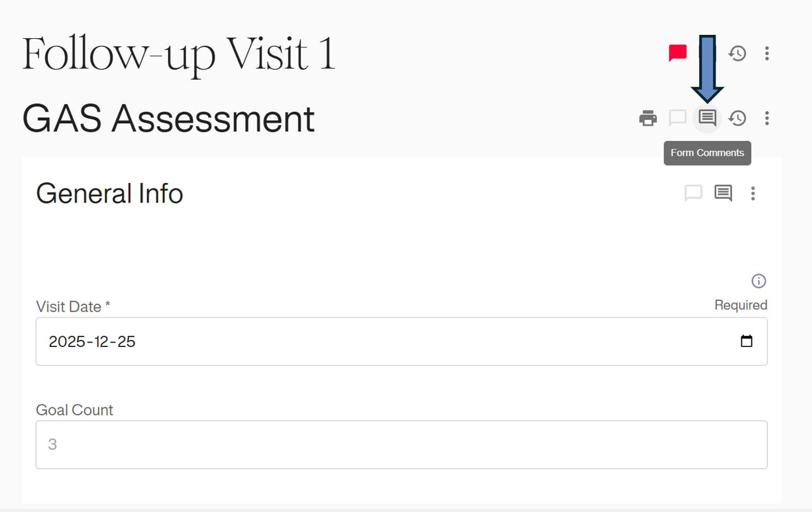The image size is (812, 512).
Task: Click the Follow-up Visit 1 heading
Action: click(x=179, y=54)
